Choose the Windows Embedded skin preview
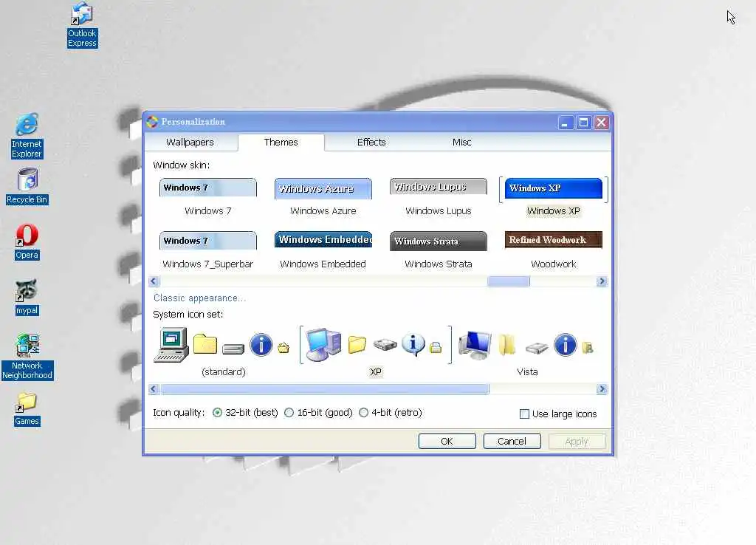 (323, 240)
